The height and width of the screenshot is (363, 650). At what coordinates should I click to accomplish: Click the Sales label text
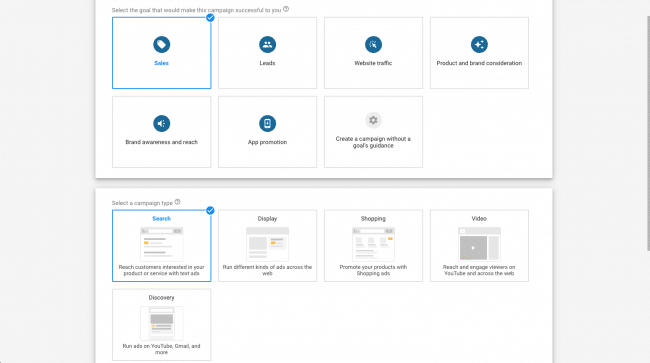pos(161,63)
